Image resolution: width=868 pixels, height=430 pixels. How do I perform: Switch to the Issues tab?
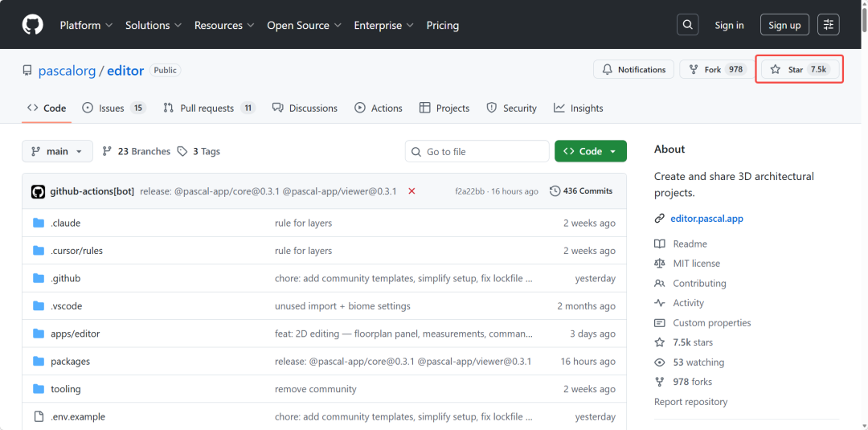click(x=113, y=108)
